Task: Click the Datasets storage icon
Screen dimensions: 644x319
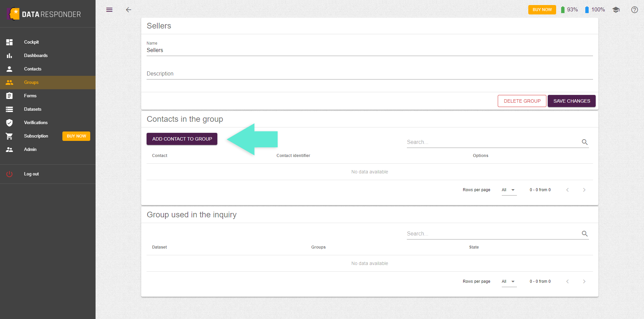Action: pos(9,109)
